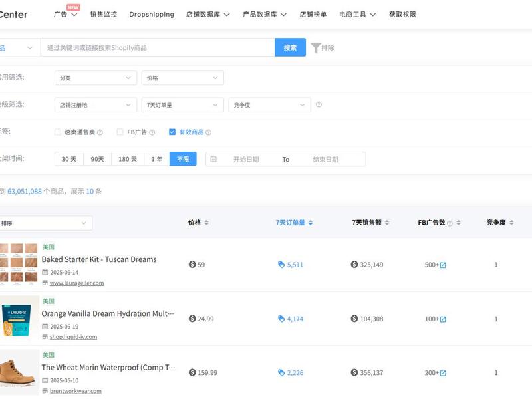Click calendar icon beside 2025-06-14 date

pos(45,272)
